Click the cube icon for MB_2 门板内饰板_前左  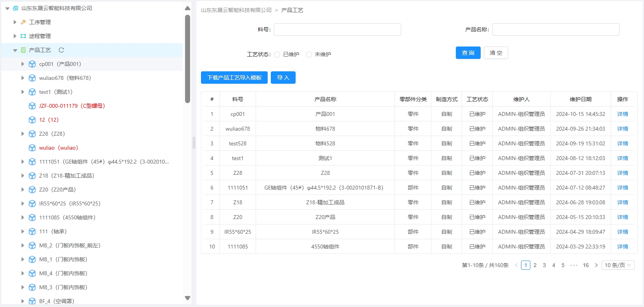click(x=32, y=245)
